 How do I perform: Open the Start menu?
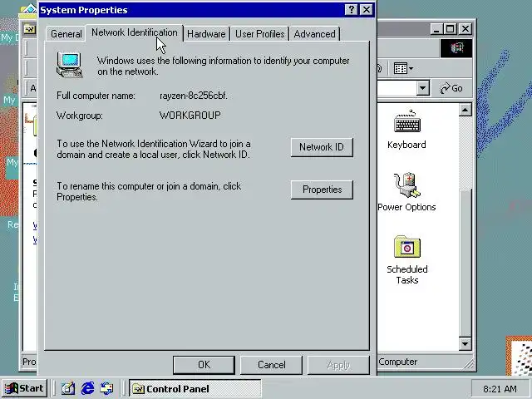(x=24, y=388)
